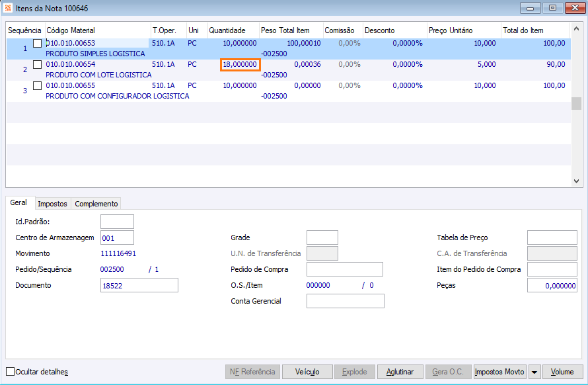
Task: Click the Movimento value 111116491
Action: pos(118,253)
